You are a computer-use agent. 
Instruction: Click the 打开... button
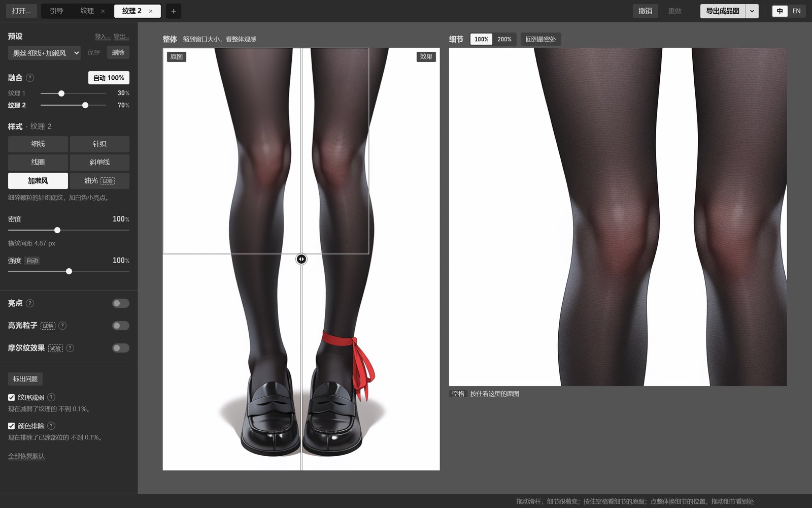pyautogui.click(x=21, y=11)
